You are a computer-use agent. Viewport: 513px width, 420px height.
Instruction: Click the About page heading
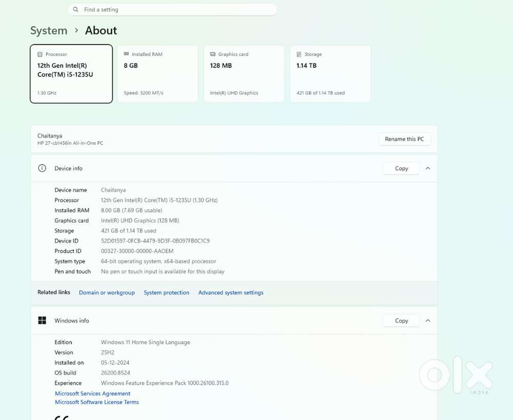pyautogui.click(x=101, y=30)
